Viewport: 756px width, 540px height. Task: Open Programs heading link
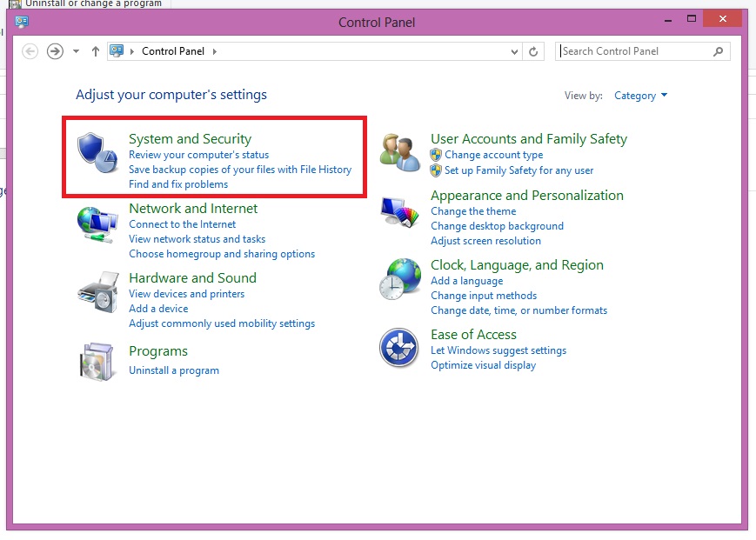click(158, 351)
